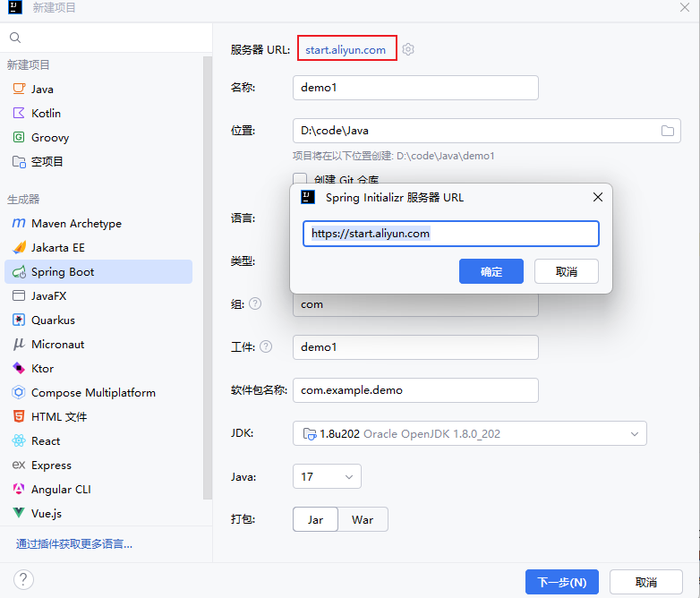Click the search magnifier icon

15,38
